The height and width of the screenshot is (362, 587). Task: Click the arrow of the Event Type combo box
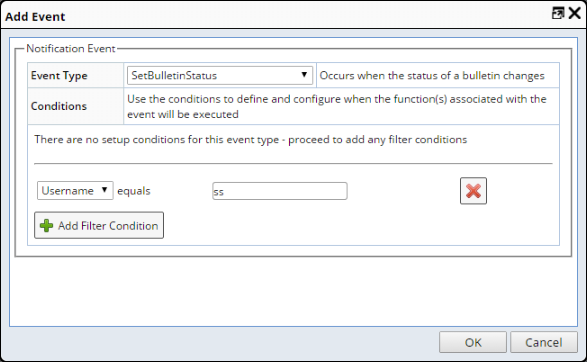point(304,75)
